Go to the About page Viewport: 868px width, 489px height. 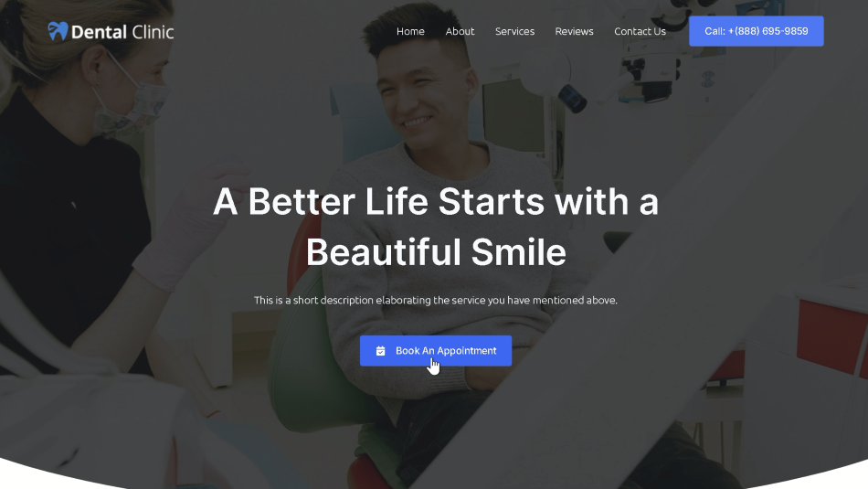460,32
